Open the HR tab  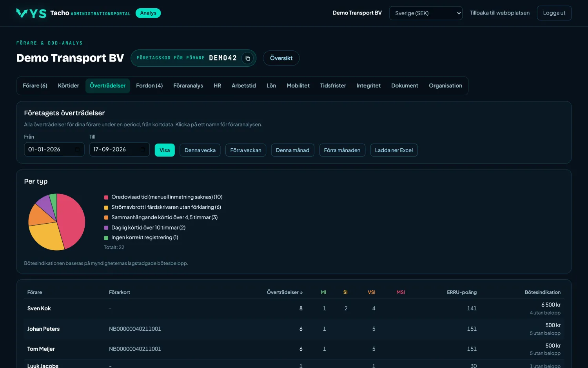[x=217, y=86]
